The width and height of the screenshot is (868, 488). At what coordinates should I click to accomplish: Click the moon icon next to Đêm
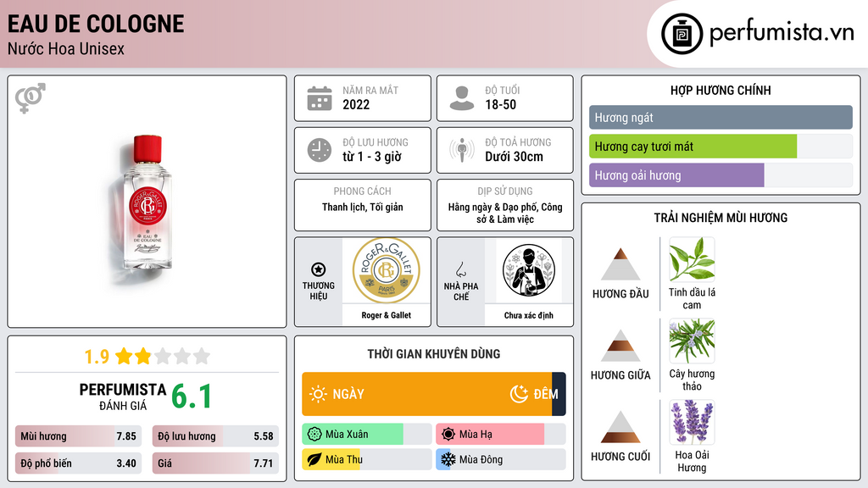(x=519, y=394)
